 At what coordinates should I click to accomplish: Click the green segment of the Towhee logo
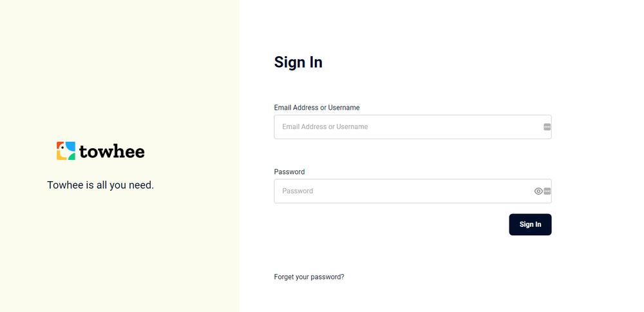pyautogui.click(x=71, y=156)
